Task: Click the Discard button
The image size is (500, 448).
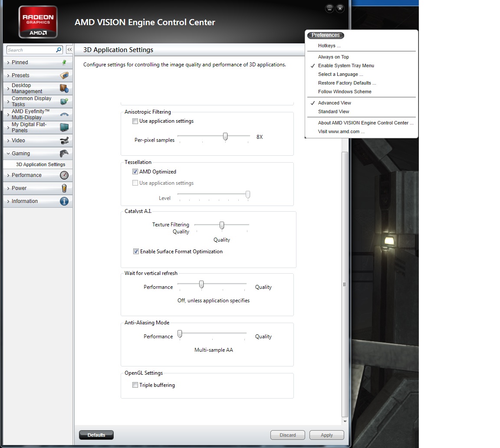Action: click(288, 435)
